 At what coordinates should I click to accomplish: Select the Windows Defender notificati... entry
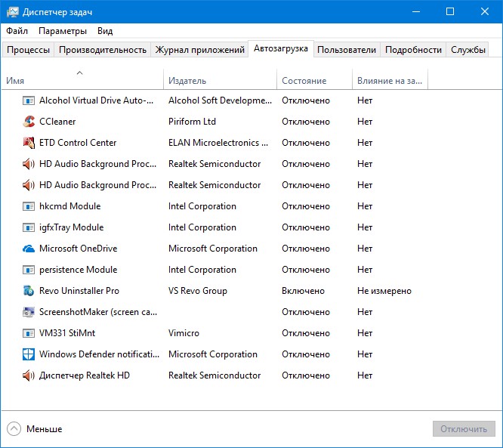99,354
